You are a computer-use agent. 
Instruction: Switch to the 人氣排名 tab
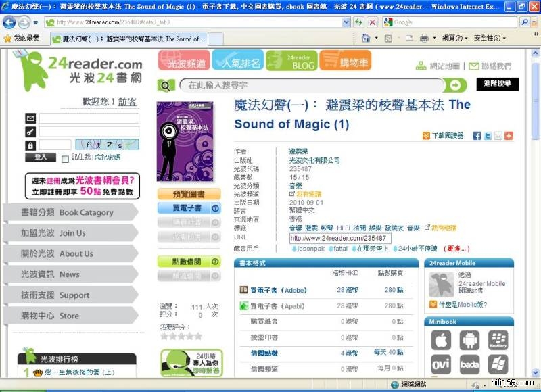click(237, 62)
